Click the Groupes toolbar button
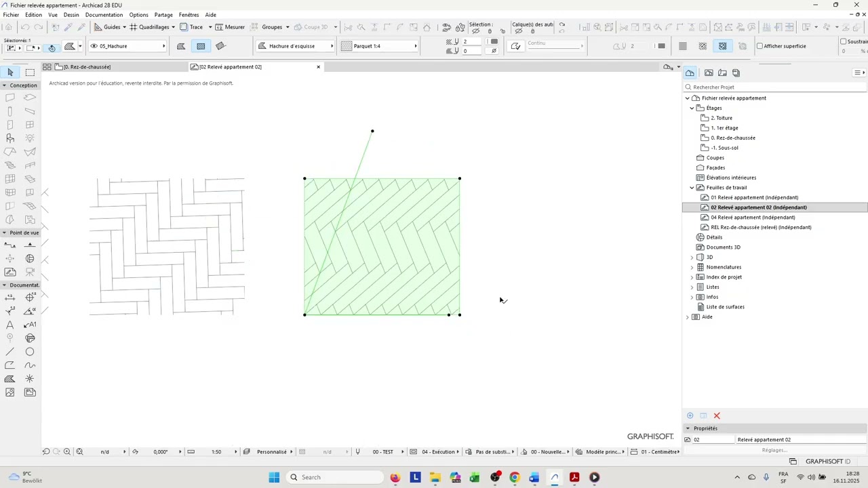Screen dimensions: 868x488 (272, 27)
